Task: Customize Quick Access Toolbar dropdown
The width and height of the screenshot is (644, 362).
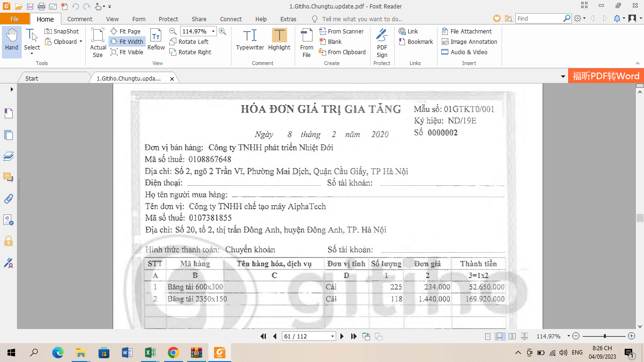Action: tap(109, 7)
